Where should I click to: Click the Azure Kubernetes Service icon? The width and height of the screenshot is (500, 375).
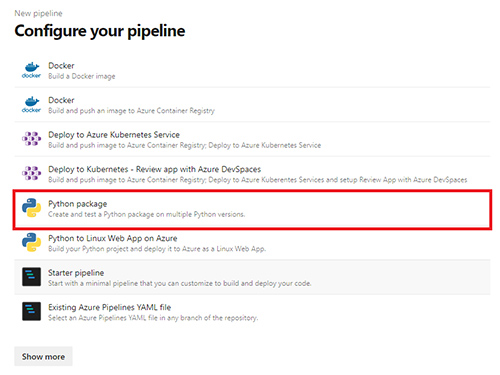click(x=31, y=139)
